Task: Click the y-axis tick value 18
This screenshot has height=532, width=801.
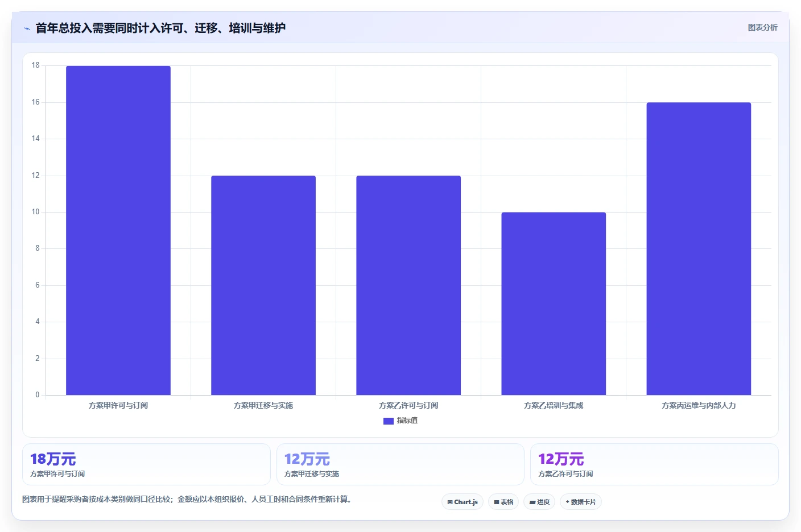Action: click(x=36, y=65)
